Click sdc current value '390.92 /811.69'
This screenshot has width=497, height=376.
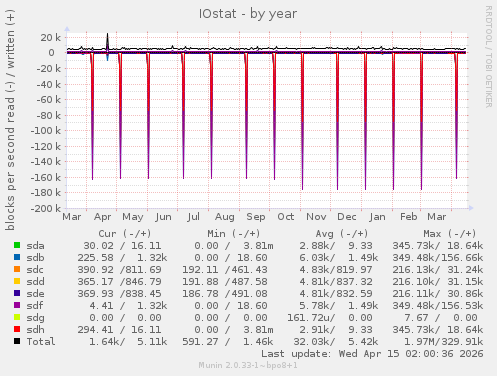[119, 270]
